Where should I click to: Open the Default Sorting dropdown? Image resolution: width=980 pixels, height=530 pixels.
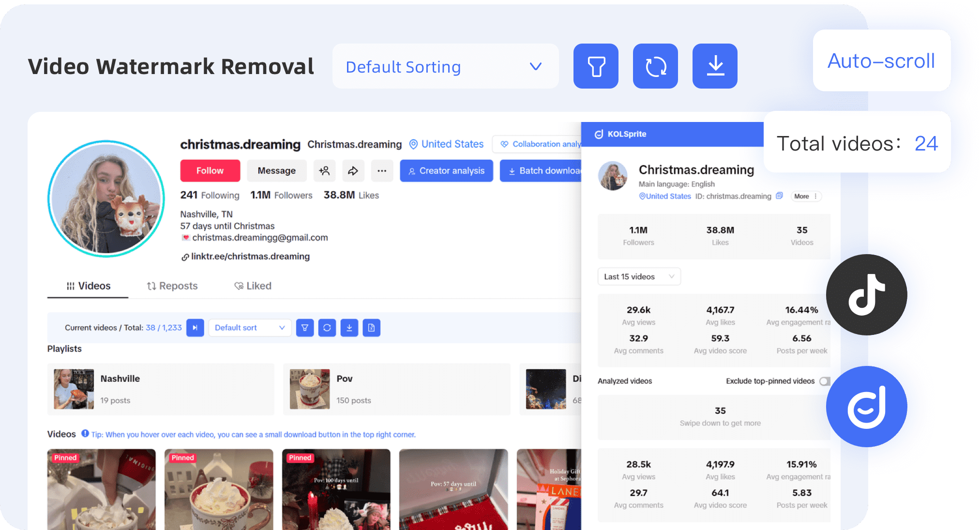point(445,66)
